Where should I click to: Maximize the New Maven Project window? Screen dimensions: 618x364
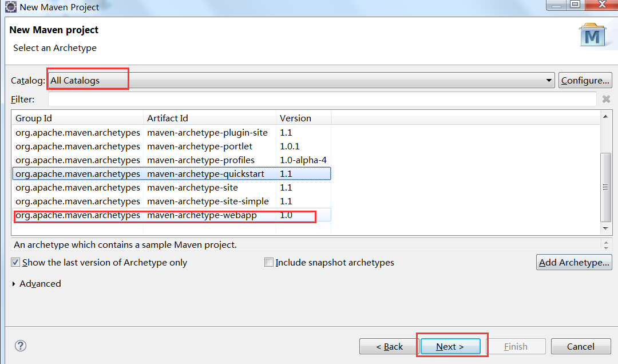(x=576, y=5)
